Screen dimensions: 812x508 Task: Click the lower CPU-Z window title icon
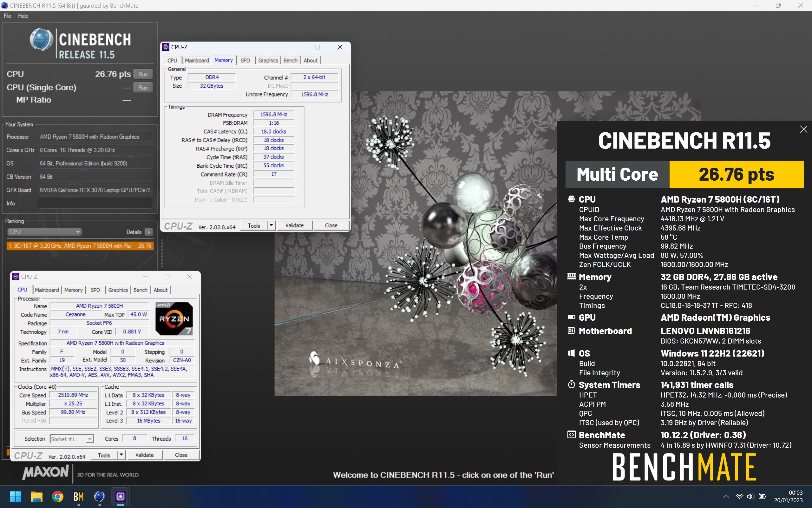point(16,277)
